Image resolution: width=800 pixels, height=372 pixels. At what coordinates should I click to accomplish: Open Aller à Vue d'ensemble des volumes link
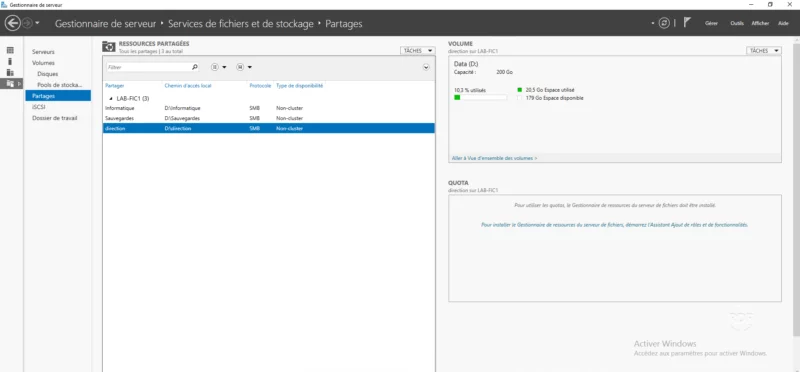494,158
